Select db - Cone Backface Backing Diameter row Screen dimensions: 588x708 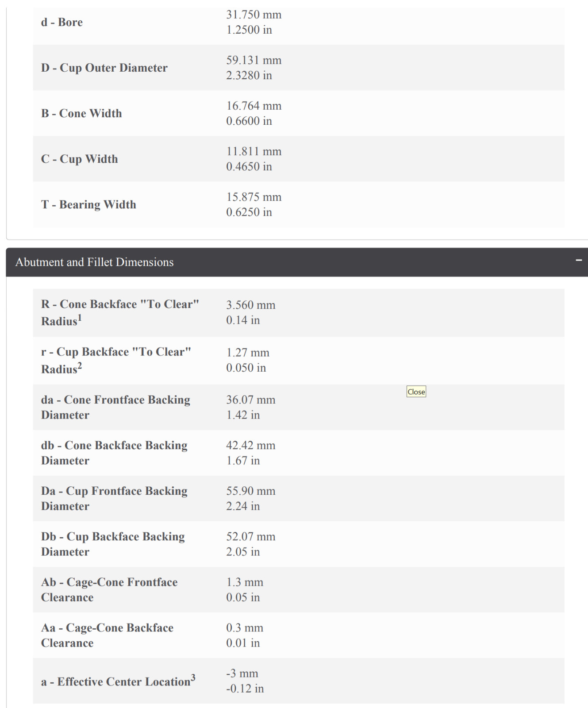(299, 453)
